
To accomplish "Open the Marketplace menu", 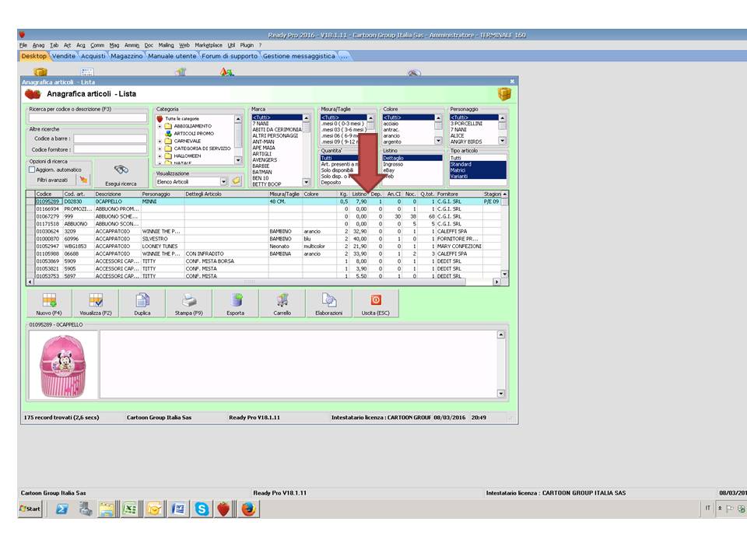I will (209, 45).
